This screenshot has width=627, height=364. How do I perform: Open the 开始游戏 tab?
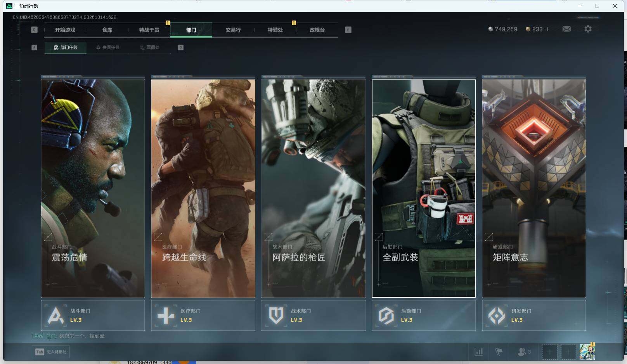pyautogui.click(x=65, y=30)
